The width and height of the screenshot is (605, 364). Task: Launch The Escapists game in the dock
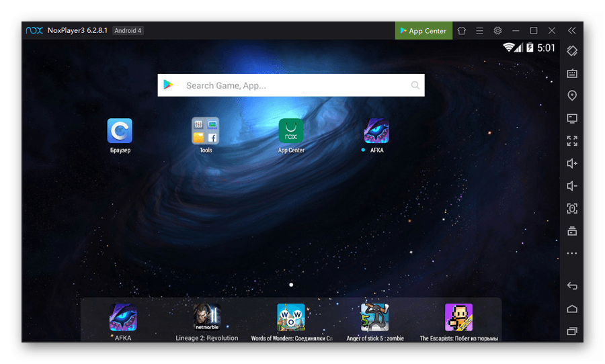click(x=458, y=318)
